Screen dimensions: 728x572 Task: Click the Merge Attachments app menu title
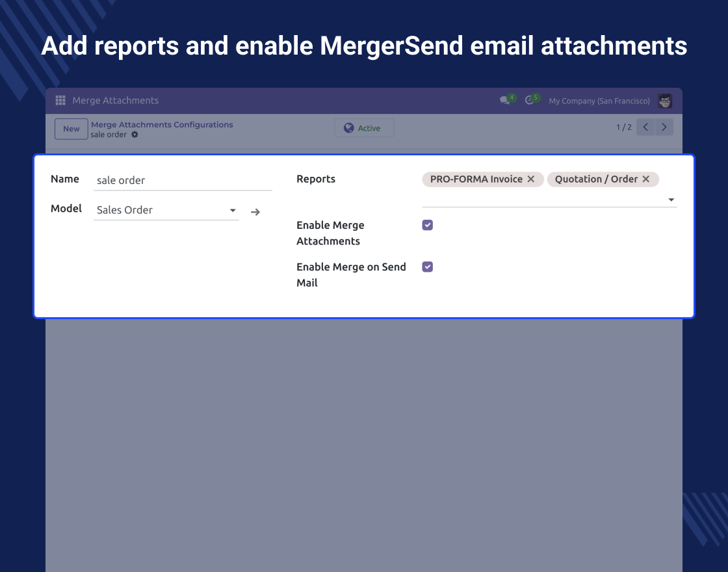[x=116, y=100]
